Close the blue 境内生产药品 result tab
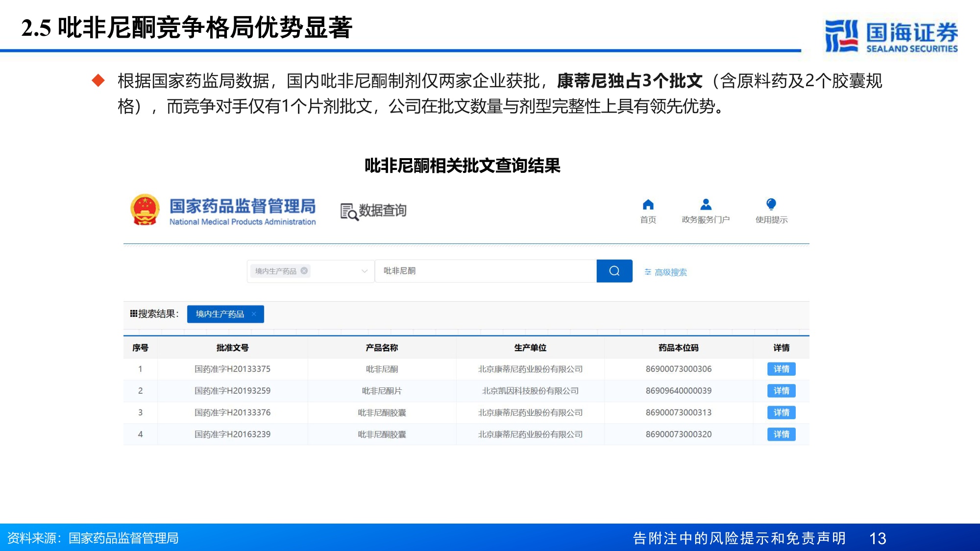Image resolution: width=980 pixels, height=551 pixels. point(254,314)
